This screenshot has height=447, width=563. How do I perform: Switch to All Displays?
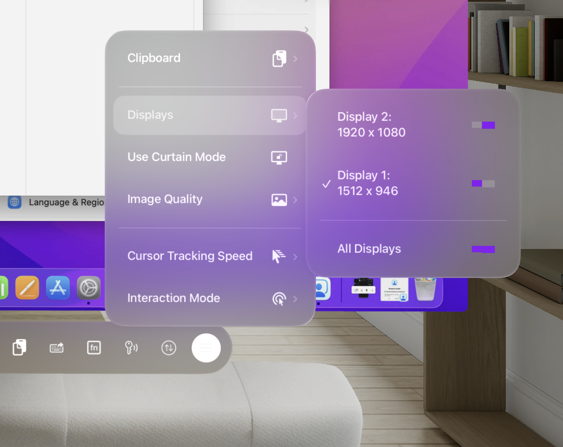(x=413, y=249)
